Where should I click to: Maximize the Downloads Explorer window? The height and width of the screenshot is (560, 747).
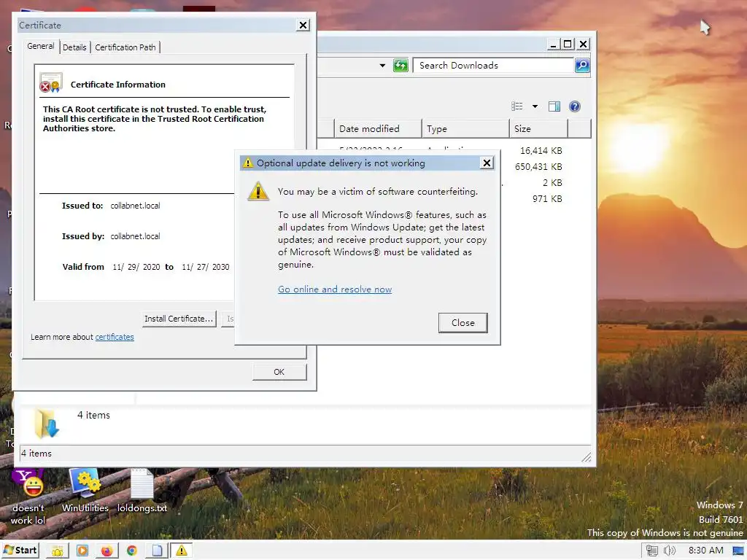click(x=568, y=44)
